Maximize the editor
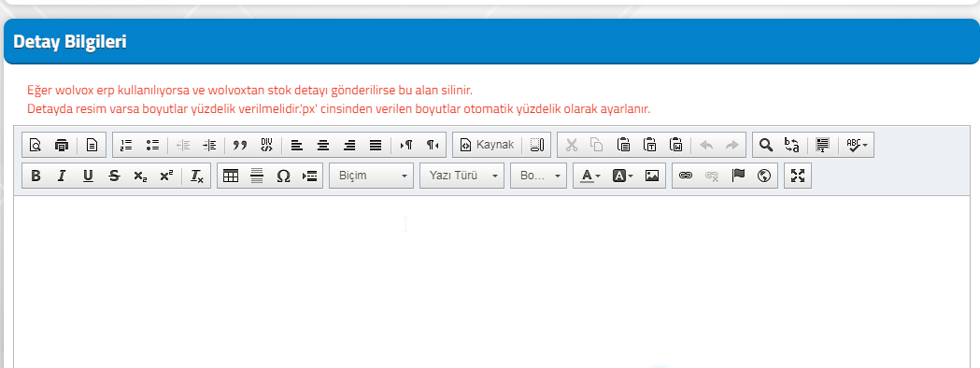Viewport: 980px width, 368px height. (x=798, y=177)
